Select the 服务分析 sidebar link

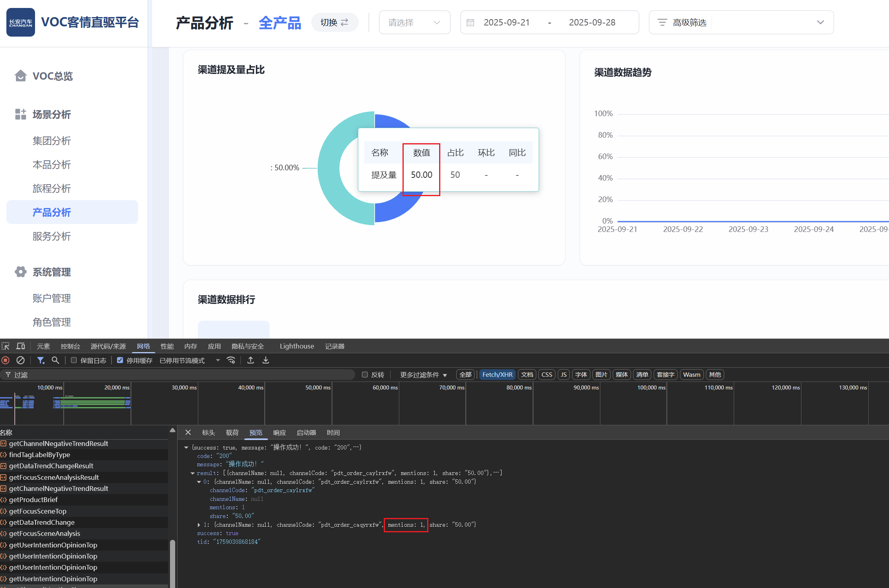52,236
